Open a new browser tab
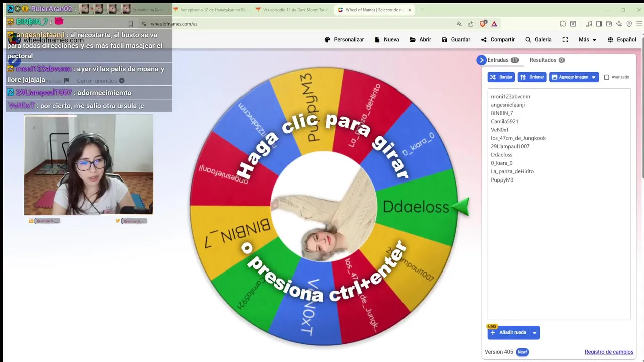The width and height of the screenshot is (644, 362). (422, 10)
